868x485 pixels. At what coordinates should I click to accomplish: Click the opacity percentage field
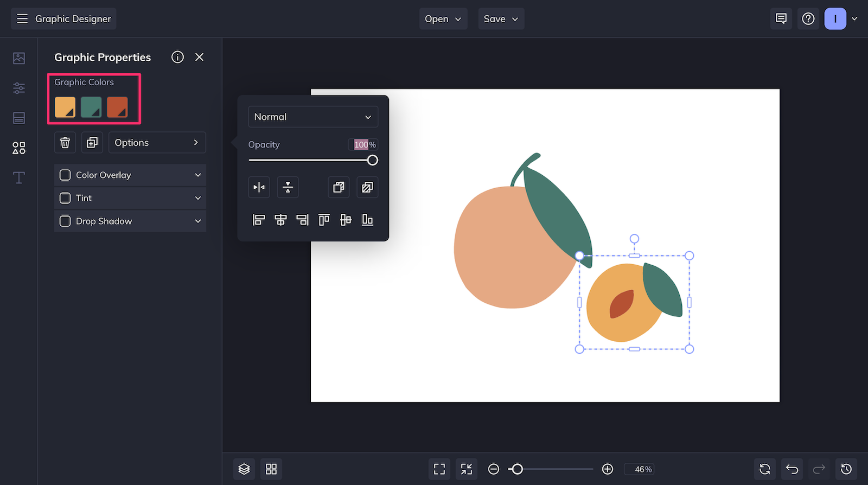tap(363, 145)
